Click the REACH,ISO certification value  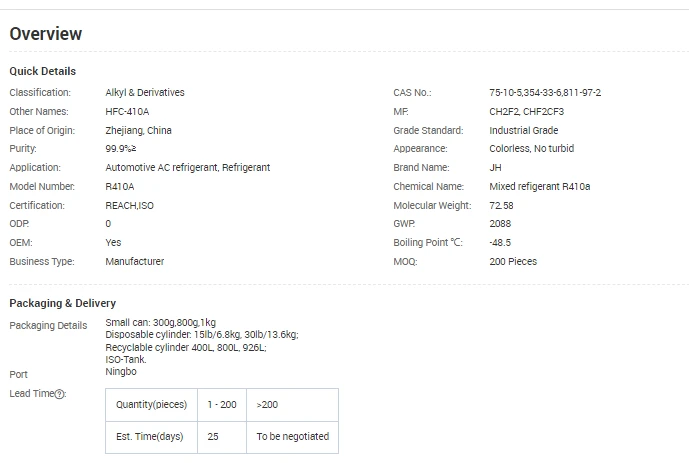coord(129,206)
